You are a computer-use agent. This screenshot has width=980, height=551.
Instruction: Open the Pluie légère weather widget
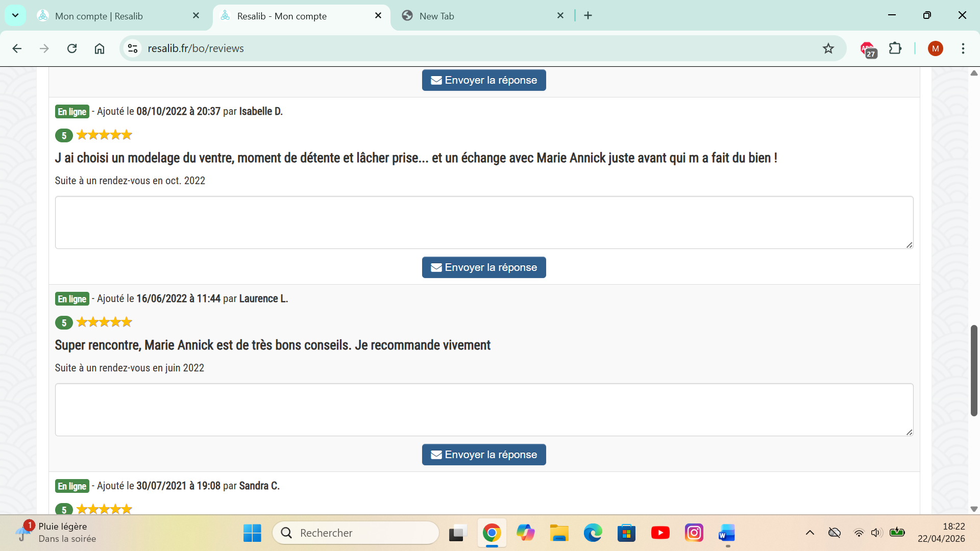tap(56, 533)
